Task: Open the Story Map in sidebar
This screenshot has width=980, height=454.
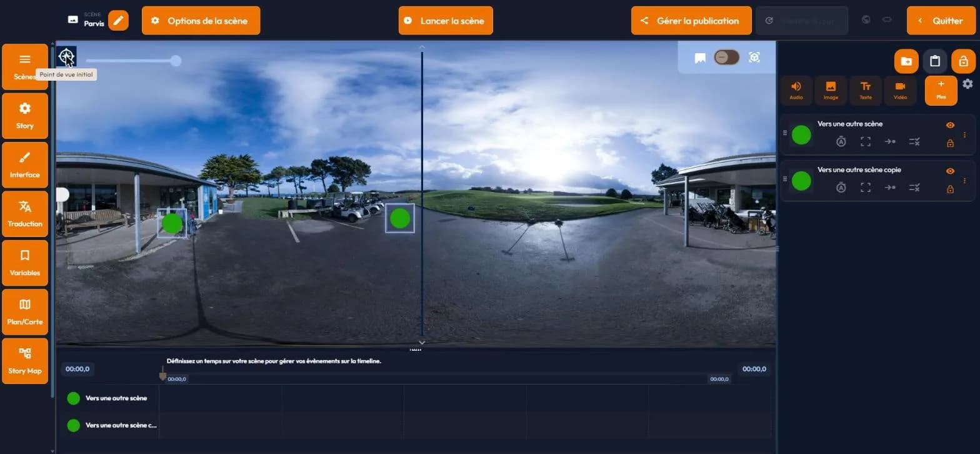Action: coord(25,361)
